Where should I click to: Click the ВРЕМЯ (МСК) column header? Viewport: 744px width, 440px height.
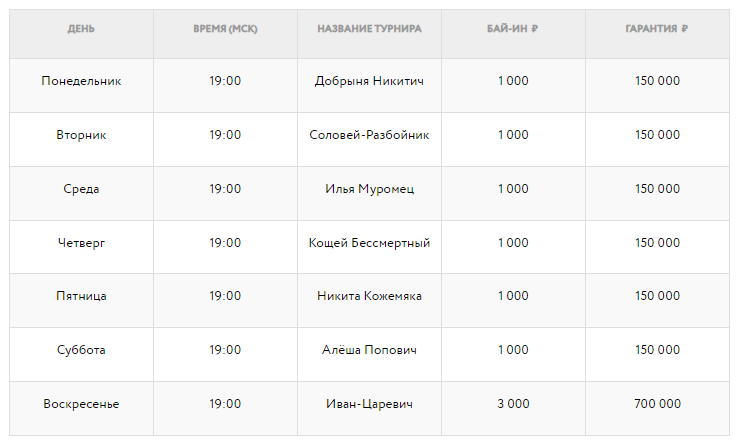click(225, 29)
